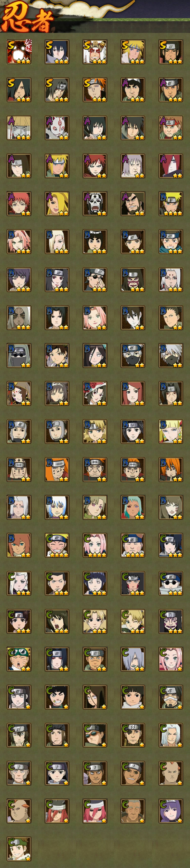The width and height of the screenshot is (190, 868).
Task: Select the white fox-mask Anbu ninja
Action: (x=57, y=128)
